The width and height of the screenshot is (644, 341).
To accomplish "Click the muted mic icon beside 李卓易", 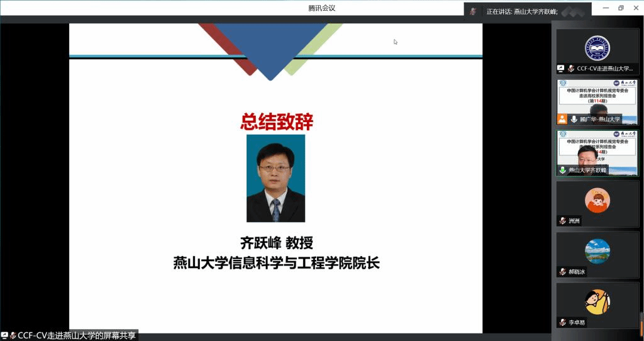I will [563, 323].
